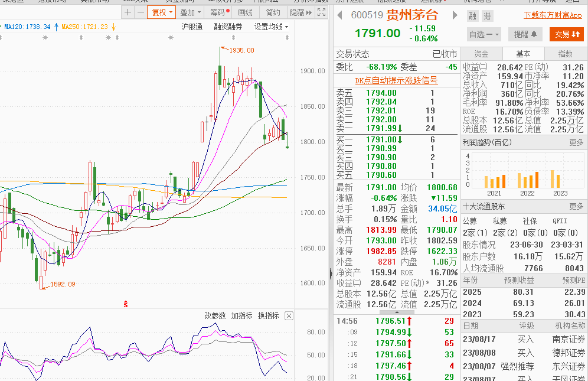
Task: Click the 委比 value -68.19%
Action: pyautogui.click(x=381, y=67)
